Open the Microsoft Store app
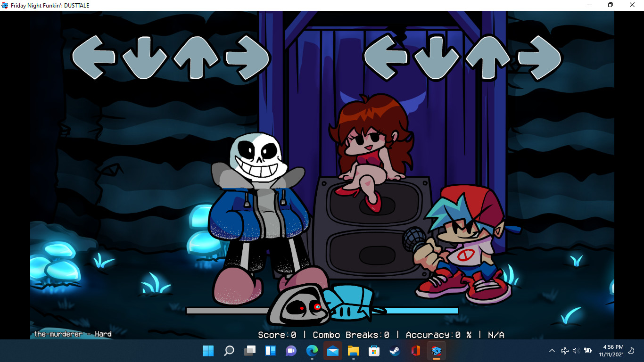 (x=374, y=351)
